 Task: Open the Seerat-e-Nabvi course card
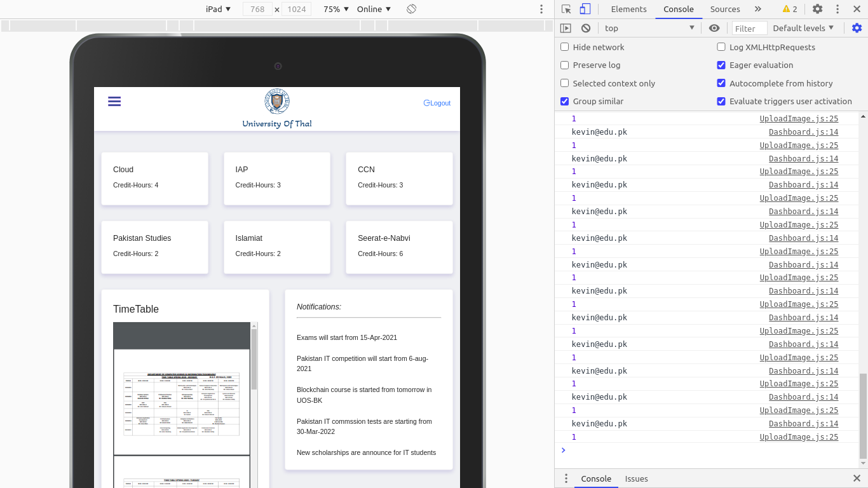pyautogui.click(x=399, y=247)
